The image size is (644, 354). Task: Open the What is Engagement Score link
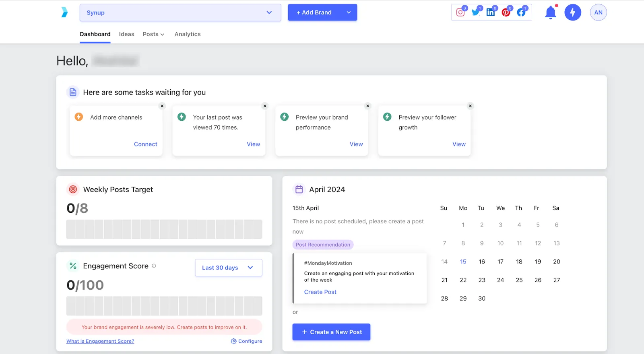pyautogui.click(x=100, y=341)
